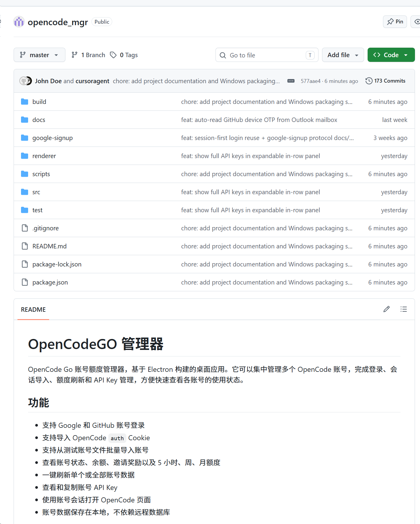
Task: View the 0 Tags link
Action: (x=124, y=55)
